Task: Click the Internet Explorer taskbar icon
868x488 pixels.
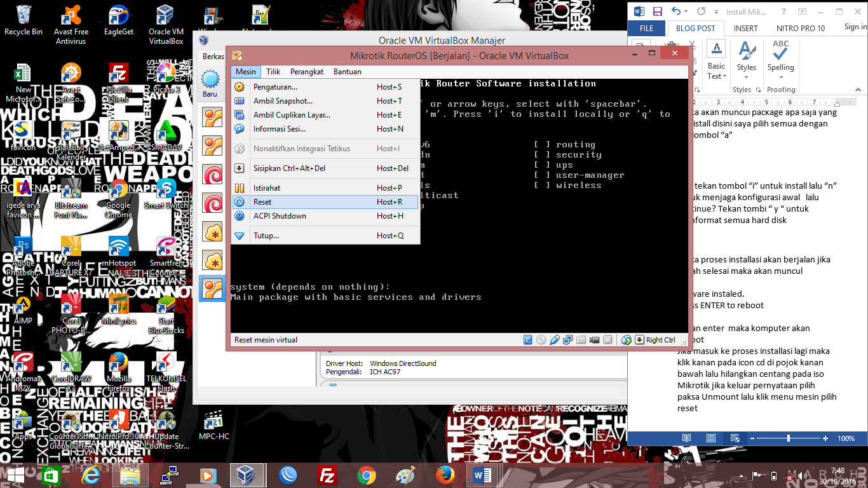Action: coord(91,475)
